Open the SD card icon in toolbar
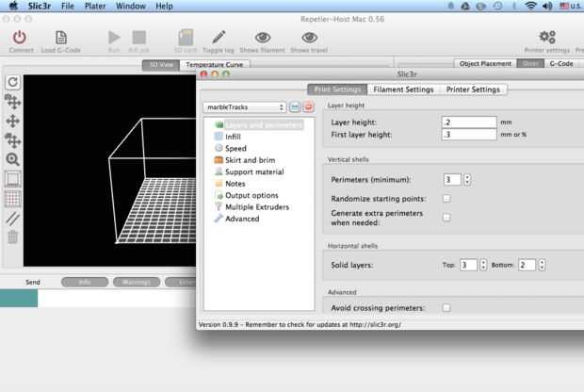Screen dimensions: 584x392 tap(186, 38)
